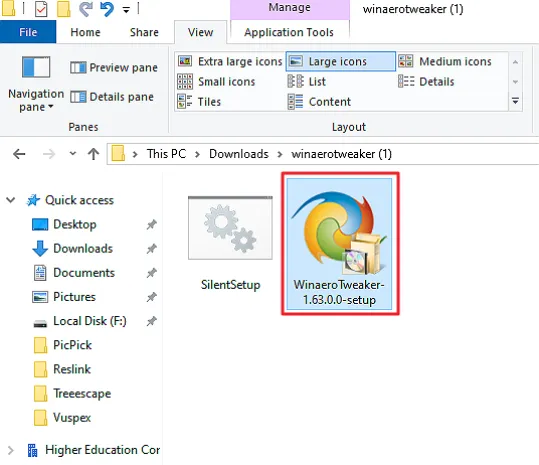Click pin icon next to Desktop
This screenshot has height=465, width=539.
152,224
